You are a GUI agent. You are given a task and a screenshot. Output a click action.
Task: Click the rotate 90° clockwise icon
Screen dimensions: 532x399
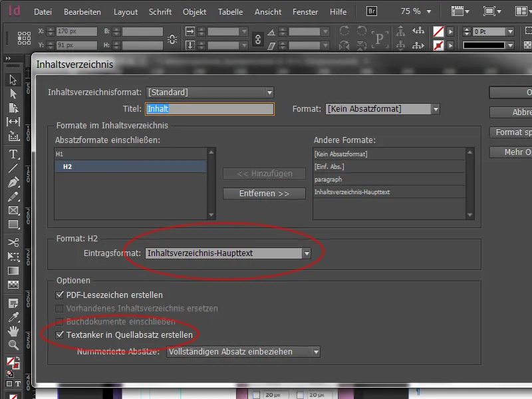[344, 31]
